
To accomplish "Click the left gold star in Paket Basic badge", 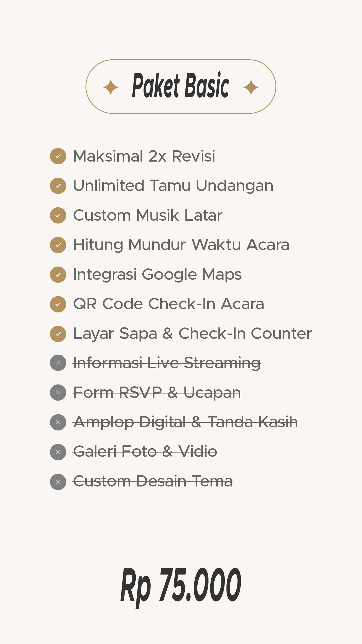I will (x=111, y=88).
